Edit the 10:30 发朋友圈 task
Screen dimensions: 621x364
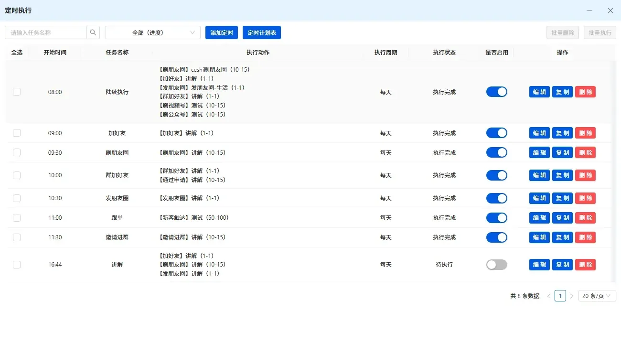point(539,198)
